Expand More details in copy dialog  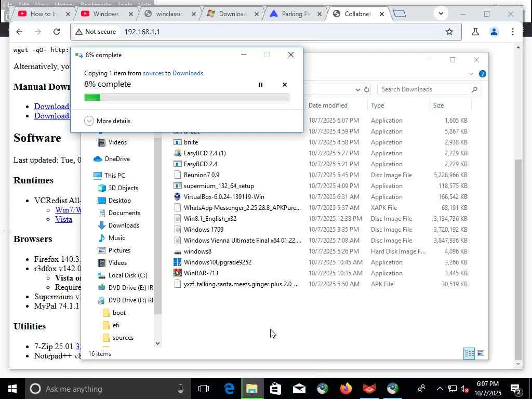[107, 121]
